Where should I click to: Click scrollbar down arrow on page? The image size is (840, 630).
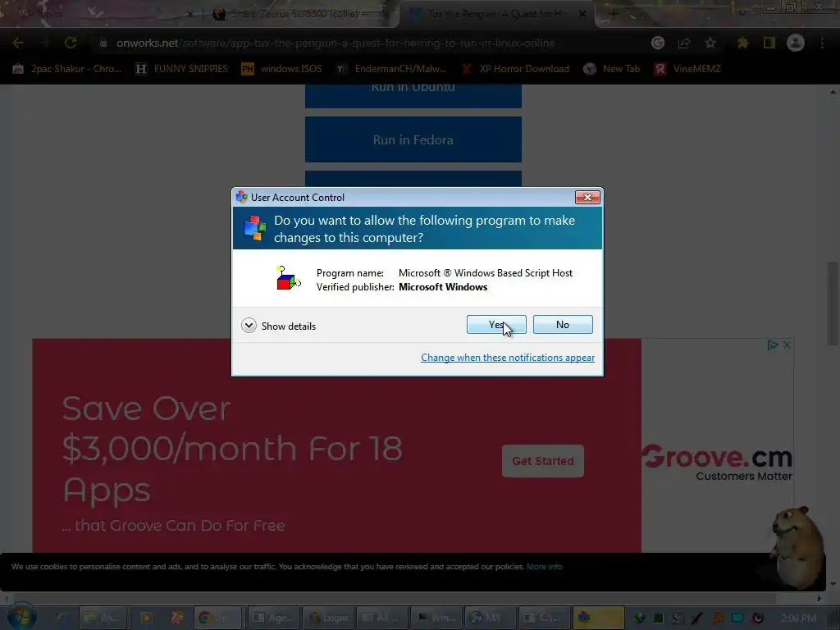833,584
